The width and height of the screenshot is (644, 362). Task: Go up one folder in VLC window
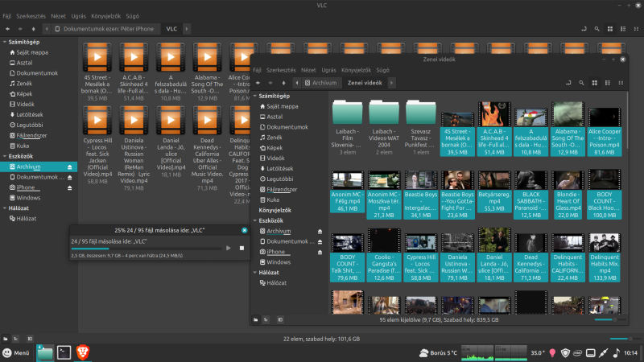pyautogui.click(x=33, y=29)
